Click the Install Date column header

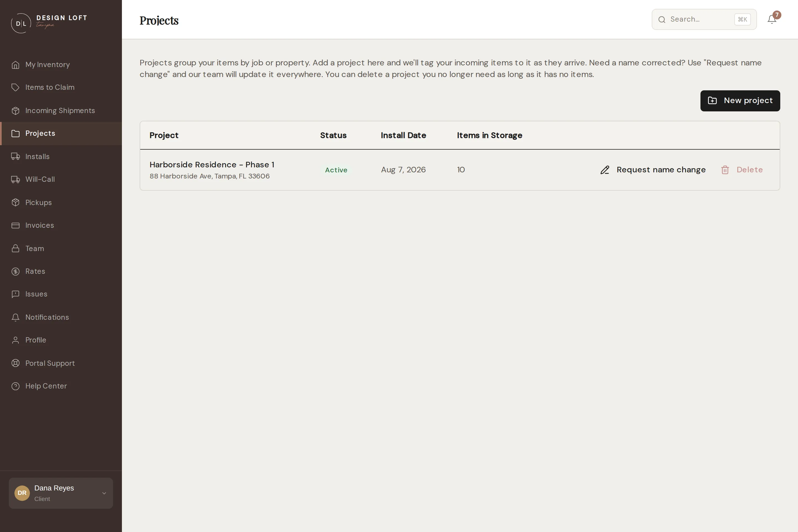click(403, 135)
